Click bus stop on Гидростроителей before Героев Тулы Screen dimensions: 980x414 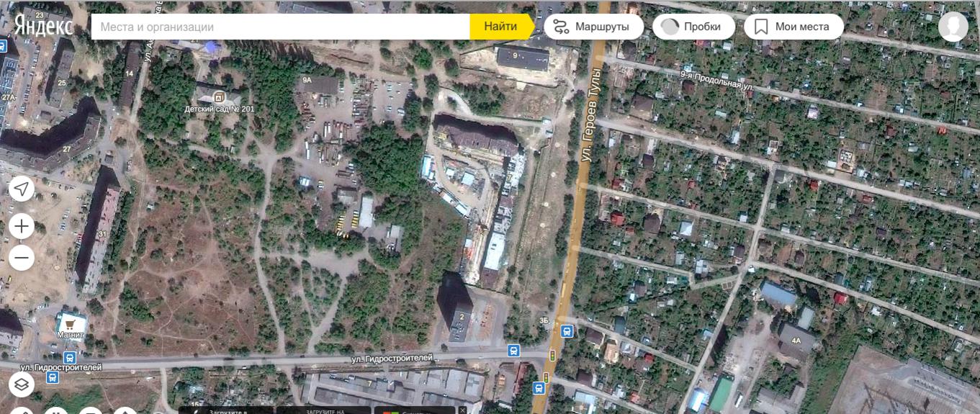(x=513, y=351)
